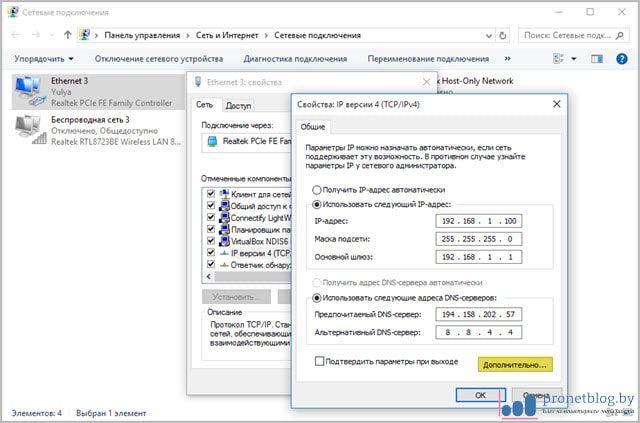Open recent locations dropdown arrow
The height and width of the screenshot is (423, 640).
[x=52, y=36]
